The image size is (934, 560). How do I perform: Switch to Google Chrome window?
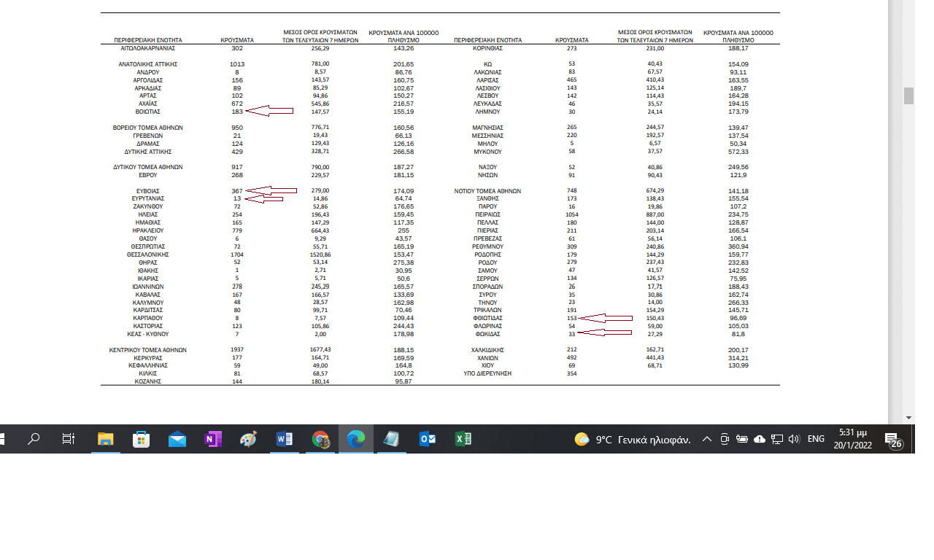coord(320,439)
